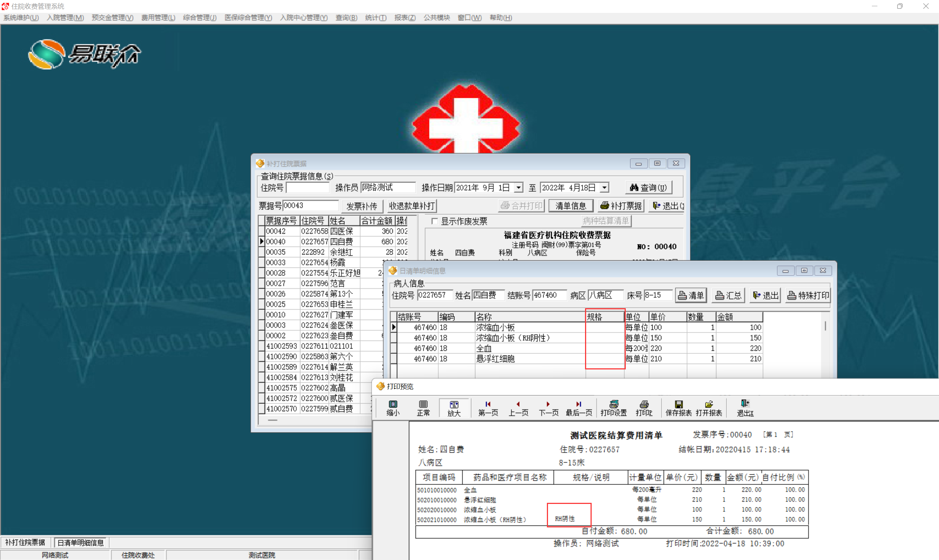The width and height of the screenshot is (939, 560).
Task: Go to next page (下一页) in preview
Action: 548,408
